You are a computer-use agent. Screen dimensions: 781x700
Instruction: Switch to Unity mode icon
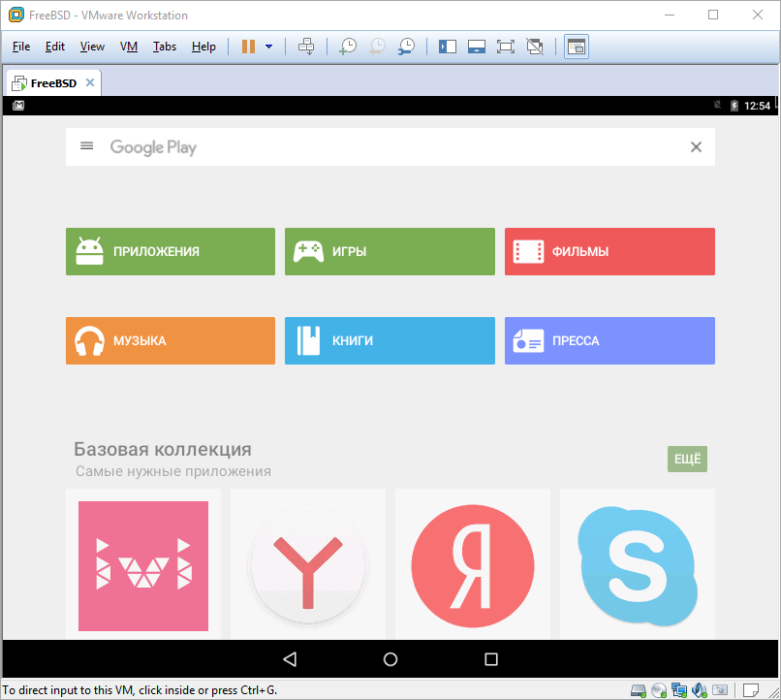click(x=535, y=47)
